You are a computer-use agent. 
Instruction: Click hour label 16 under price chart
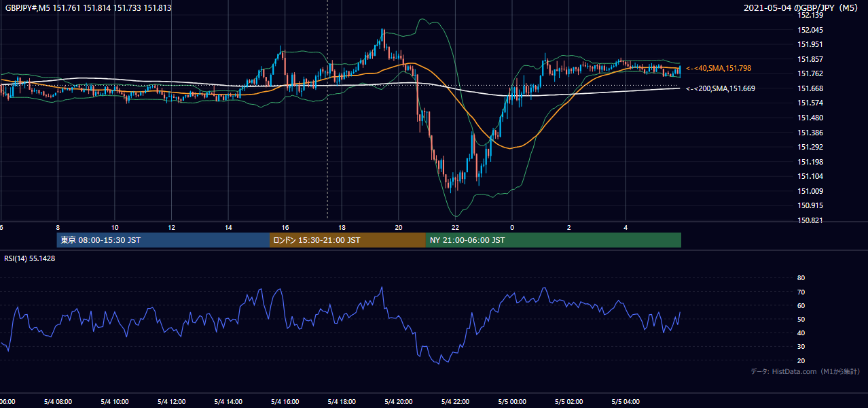285,227
